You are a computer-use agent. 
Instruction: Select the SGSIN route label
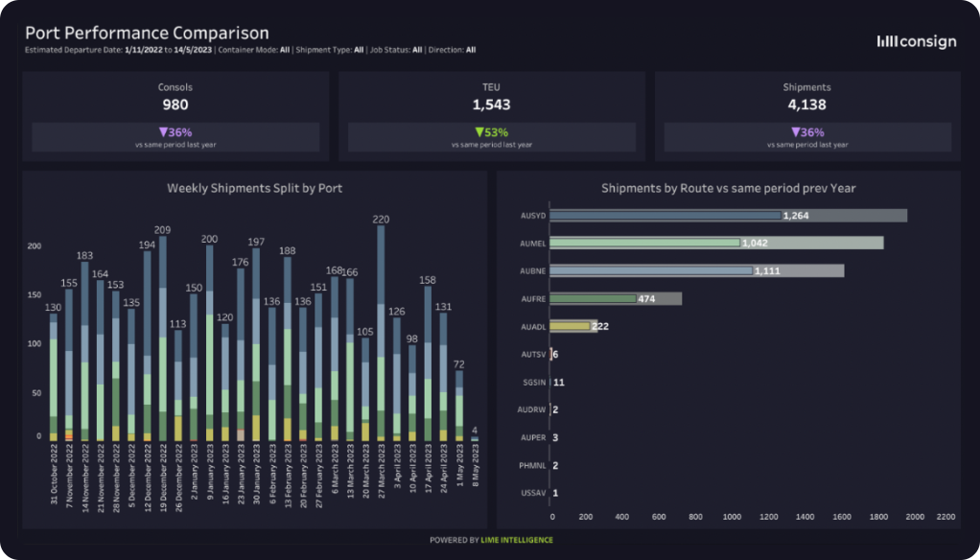532,382
